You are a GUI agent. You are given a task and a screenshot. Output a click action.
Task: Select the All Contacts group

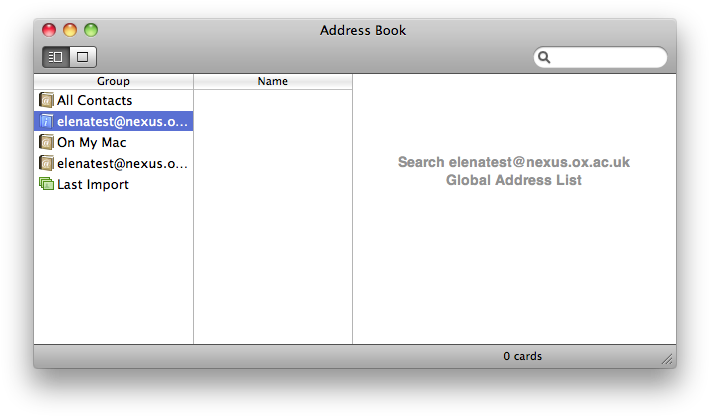point(113,100)
